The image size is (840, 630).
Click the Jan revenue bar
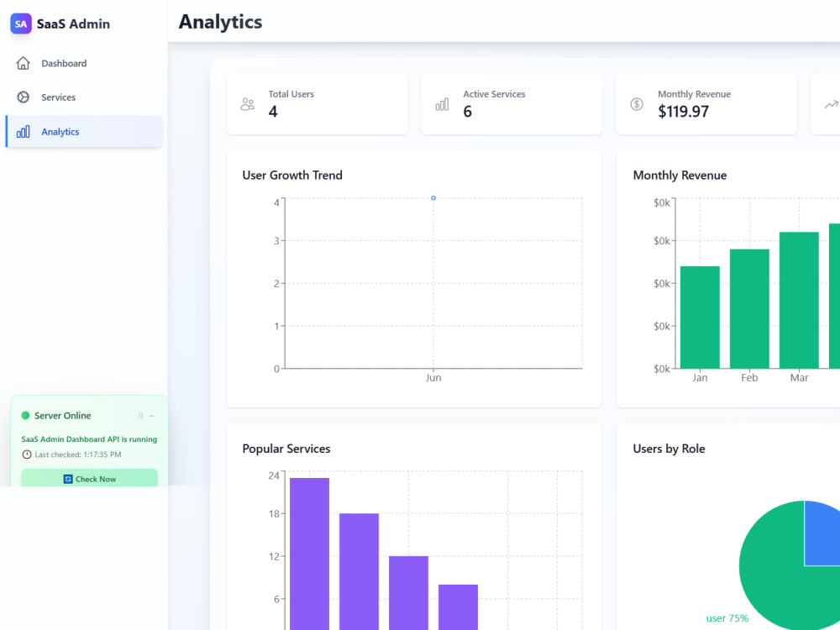pyautogui.click(x=700, y=318)
